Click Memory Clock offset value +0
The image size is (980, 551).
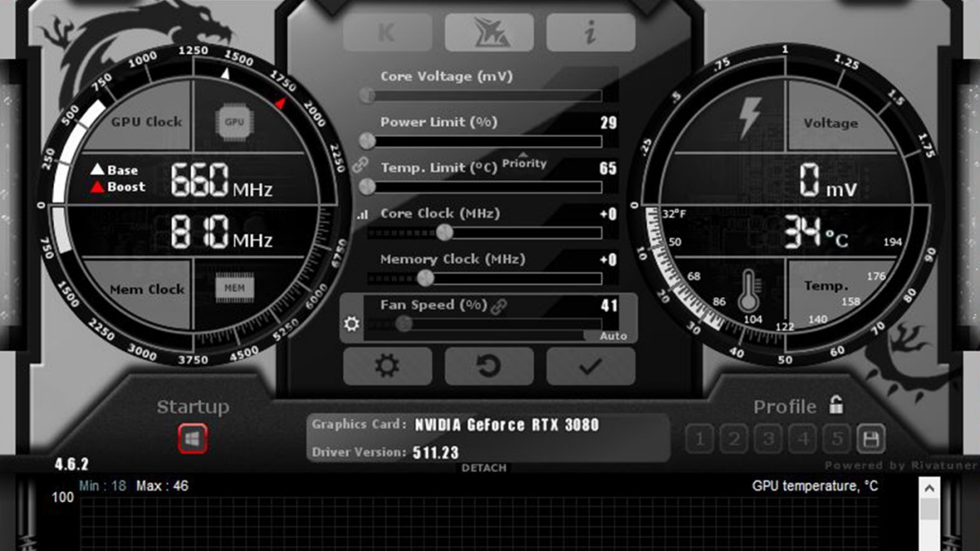[608, 260]
